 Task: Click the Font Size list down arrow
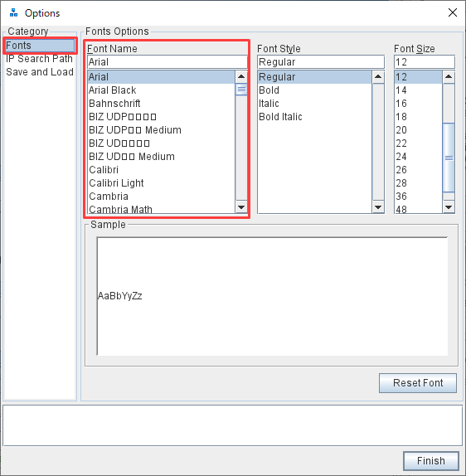(449, 207)
